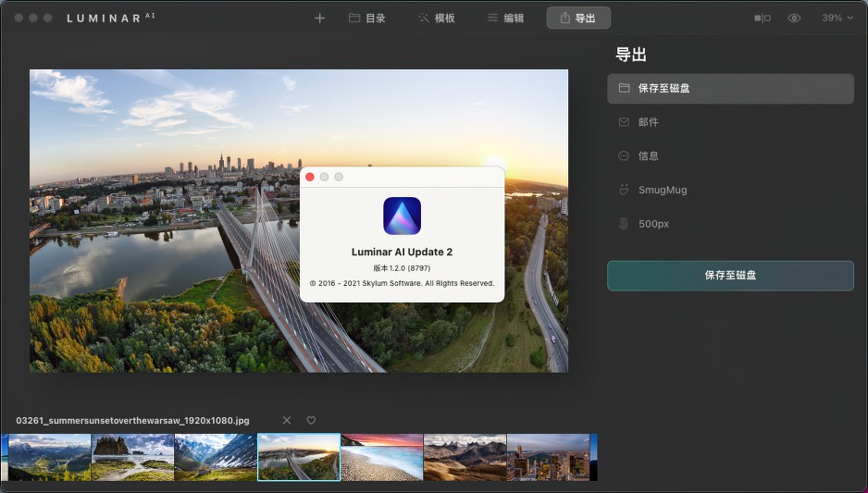Toggle before/after compare view icon

(x=763, y=18)
